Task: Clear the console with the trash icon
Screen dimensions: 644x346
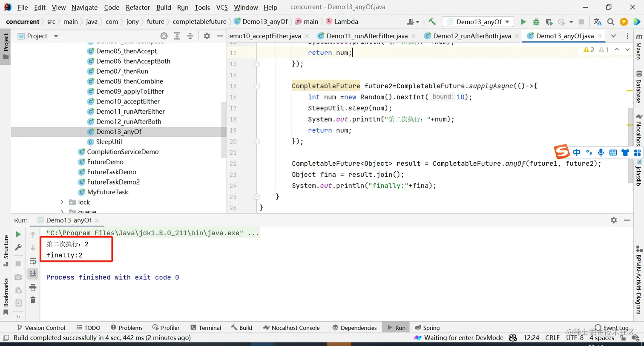Action: (33, 300)
